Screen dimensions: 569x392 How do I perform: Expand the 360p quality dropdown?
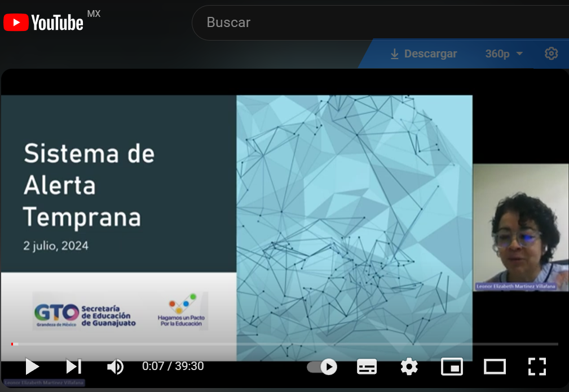pyautogui.click(x=504, y=54)
